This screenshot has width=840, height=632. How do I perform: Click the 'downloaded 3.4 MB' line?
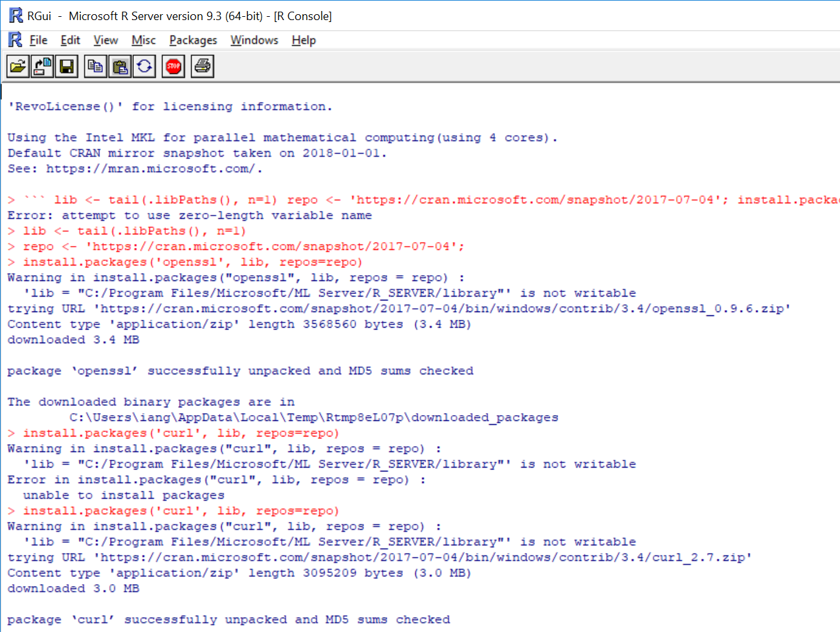pos(73,339)
